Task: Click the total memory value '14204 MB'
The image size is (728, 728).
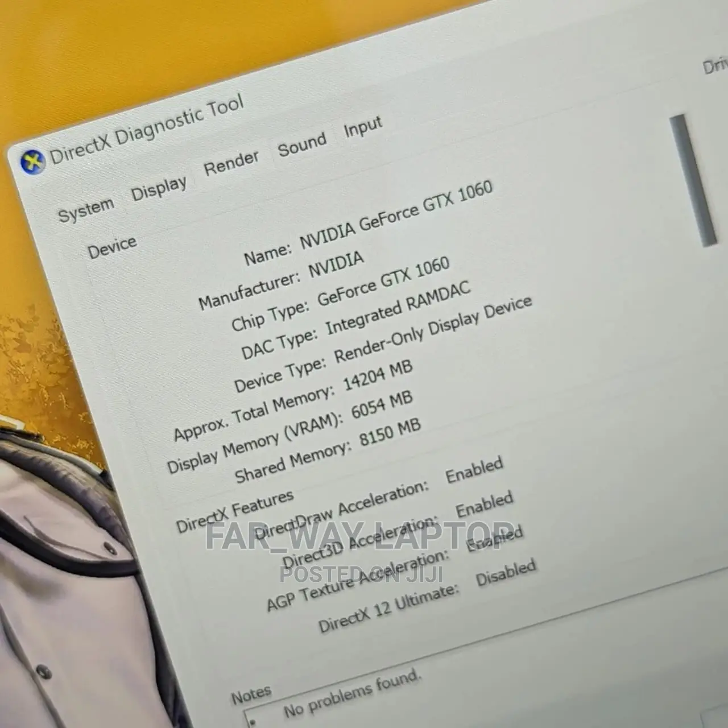Action: (x=378, y=375)
